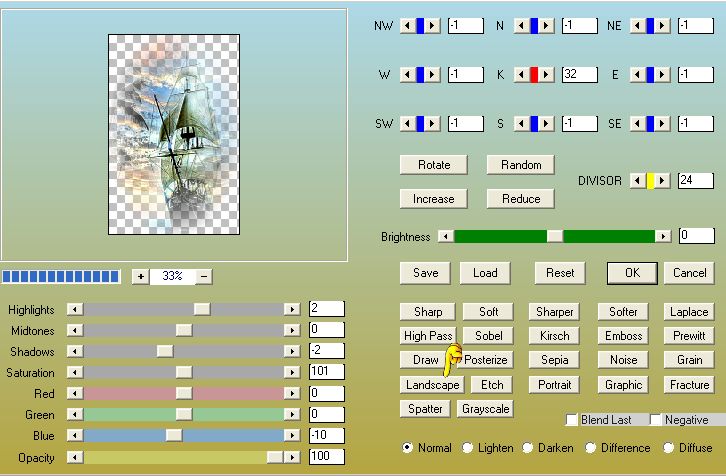Enable the Blend Last checkbox
The image size is (726, 476).
572,420
